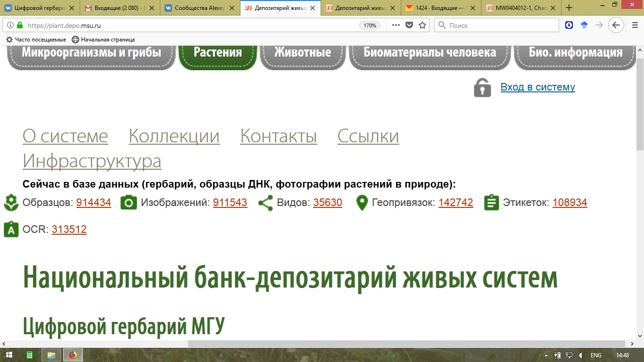
Task: Switch to Gmail Входящие (2 080) tab
Action: pos(120,8)
